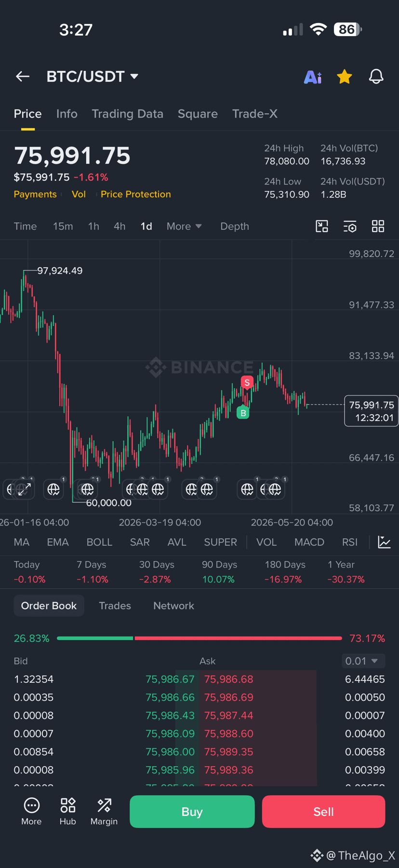Switch to the Price tab

[x=27, y=114]
